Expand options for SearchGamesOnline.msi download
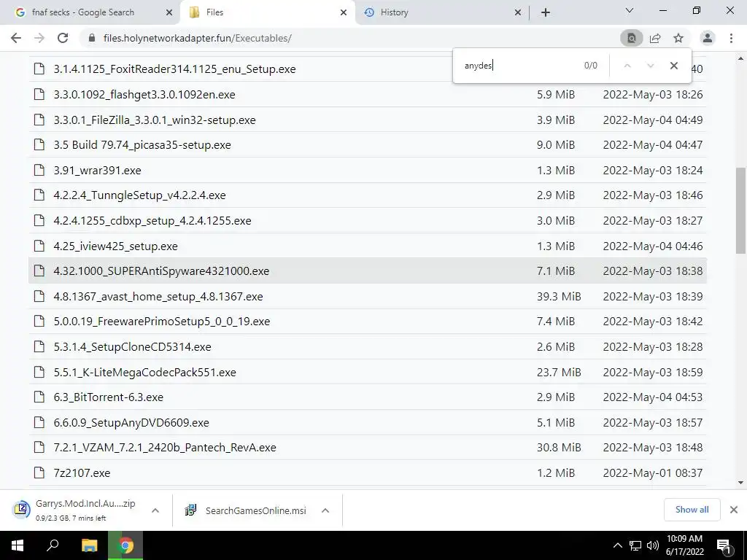 tap(325, 510)
